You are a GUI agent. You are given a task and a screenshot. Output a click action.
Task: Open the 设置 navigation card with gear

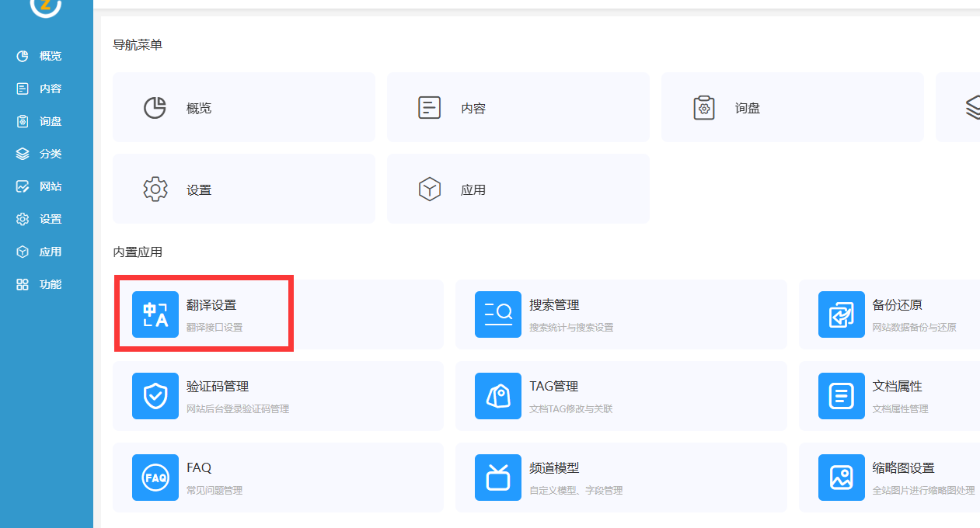click(243, 189)
